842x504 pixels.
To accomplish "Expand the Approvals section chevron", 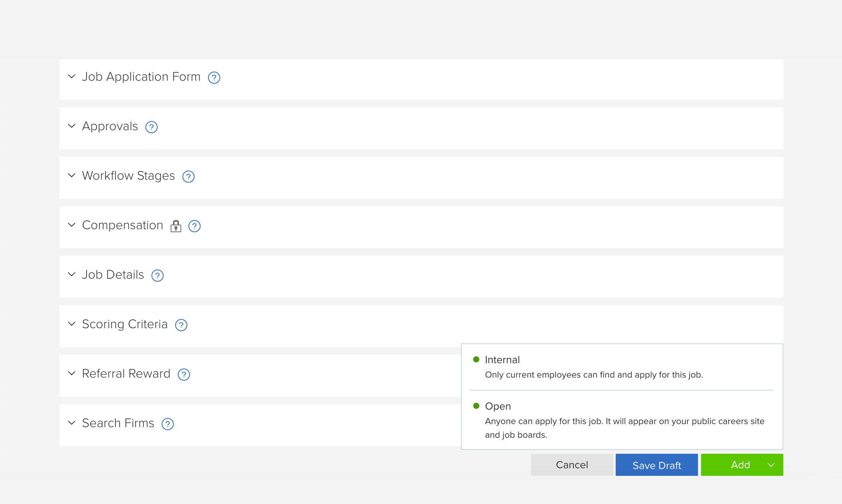I will pos(72,126).
